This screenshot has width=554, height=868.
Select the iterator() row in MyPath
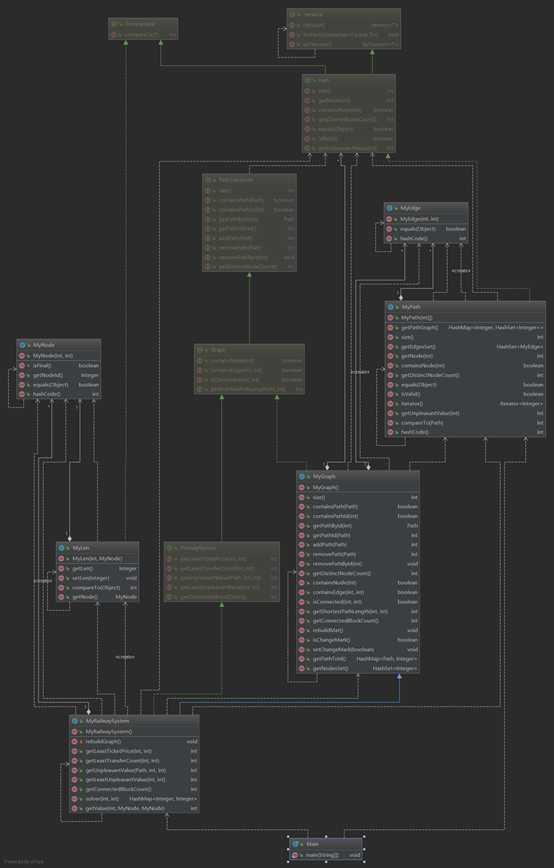465,404
